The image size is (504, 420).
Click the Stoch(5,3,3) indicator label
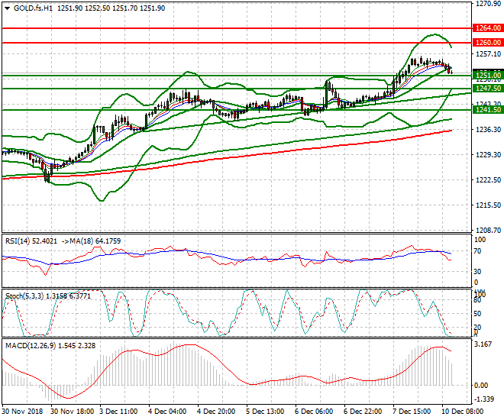click(23, 296)
